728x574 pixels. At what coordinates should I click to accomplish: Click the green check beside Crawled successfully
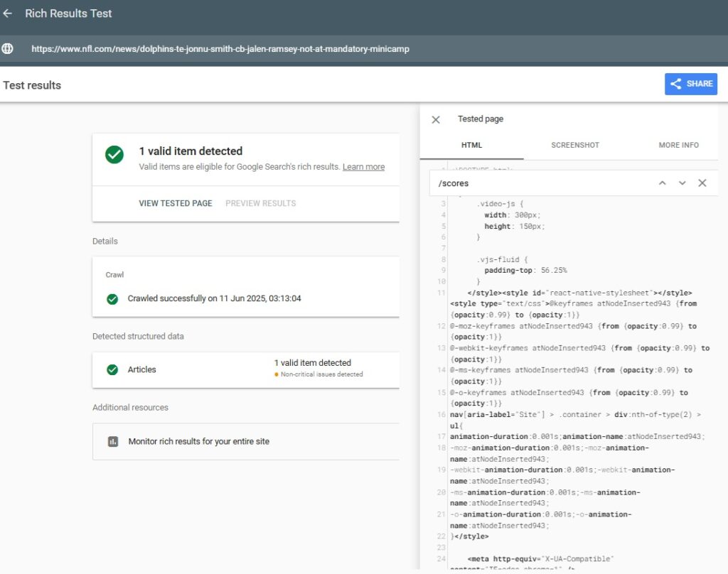point(112,299)
